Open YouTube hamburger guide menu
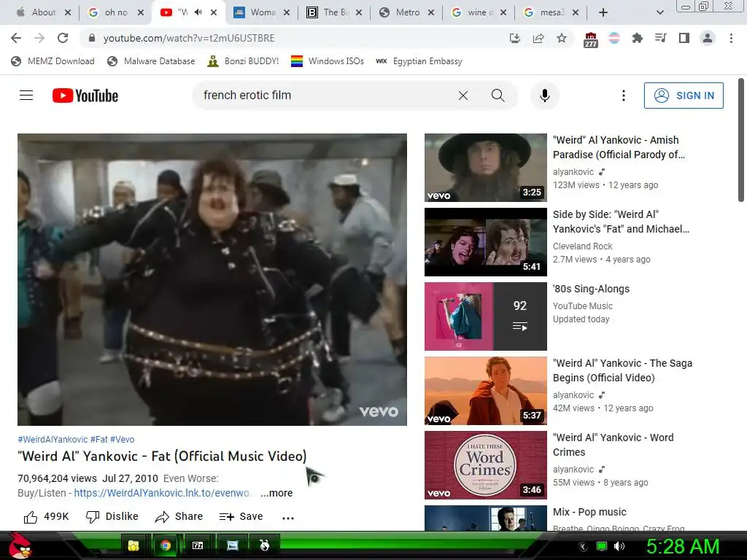This screenshot has width=747, height=560. [x=26, y=96]
